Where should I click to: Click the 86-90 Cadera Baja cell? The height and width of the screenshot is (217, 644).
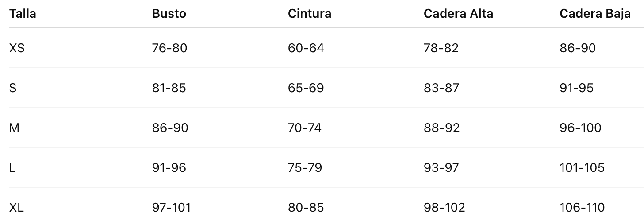(577, 48)
